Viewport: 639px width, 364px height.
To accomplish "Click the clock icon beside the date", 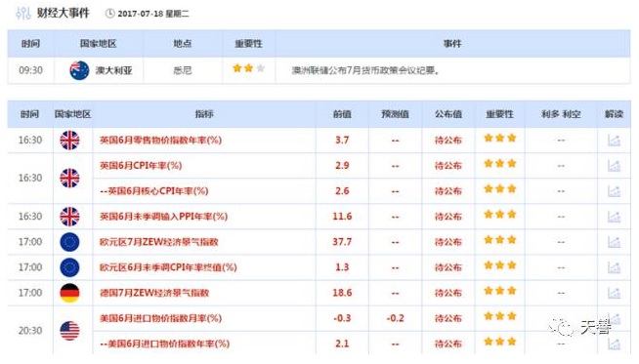I will pyautogui.click(x=110, y=14).
